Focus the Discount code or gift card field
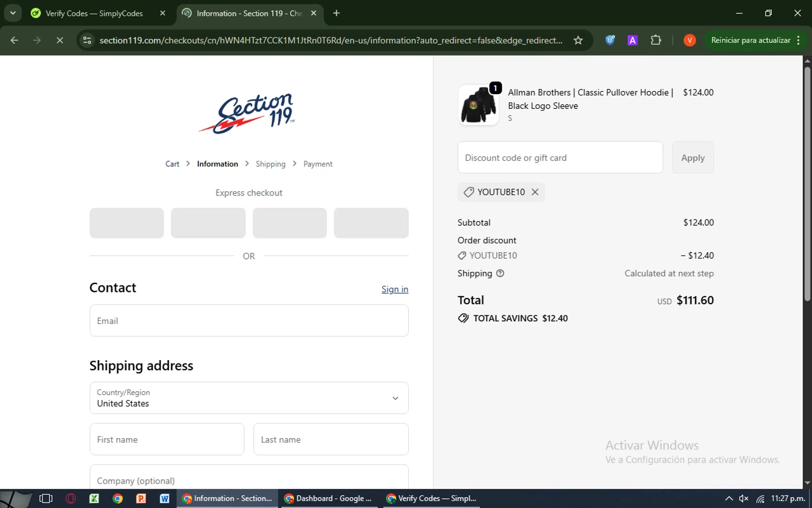This screenshot has width=812, height=508. coord(560,158)
